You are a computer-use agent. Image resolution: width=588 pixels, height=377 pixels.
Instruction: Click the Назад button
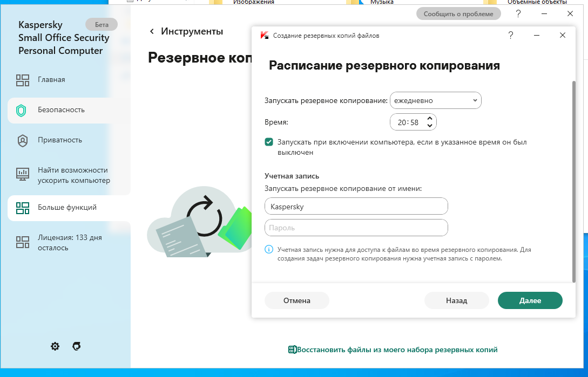coord(457,300)
